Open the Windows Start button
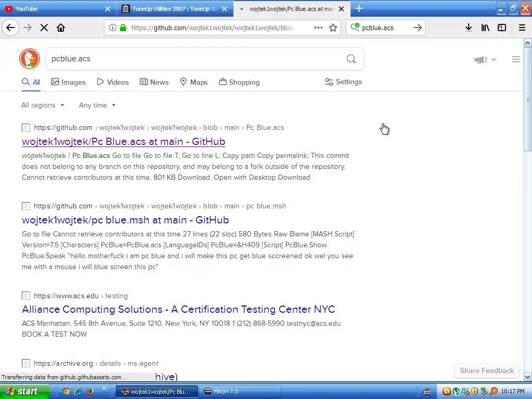Image resolution: width=532 pixels, height=399 pixels. coord(25,391)
